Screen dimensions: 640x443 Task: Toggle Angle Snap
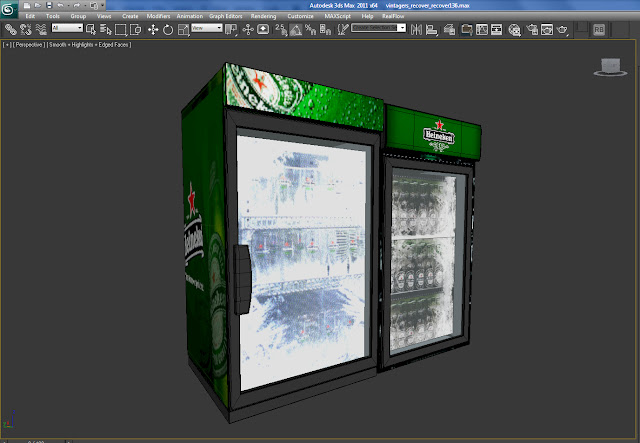tap(296, 29)
